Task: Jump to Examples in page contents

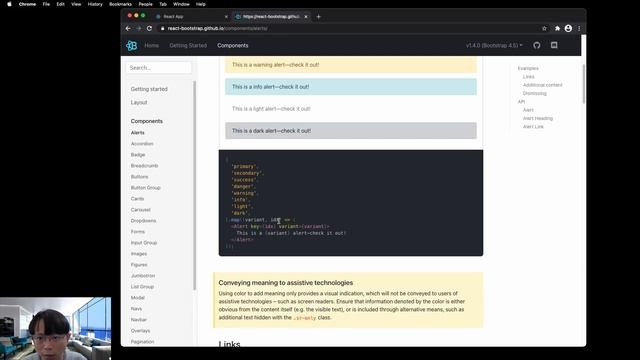Action: 528,69
